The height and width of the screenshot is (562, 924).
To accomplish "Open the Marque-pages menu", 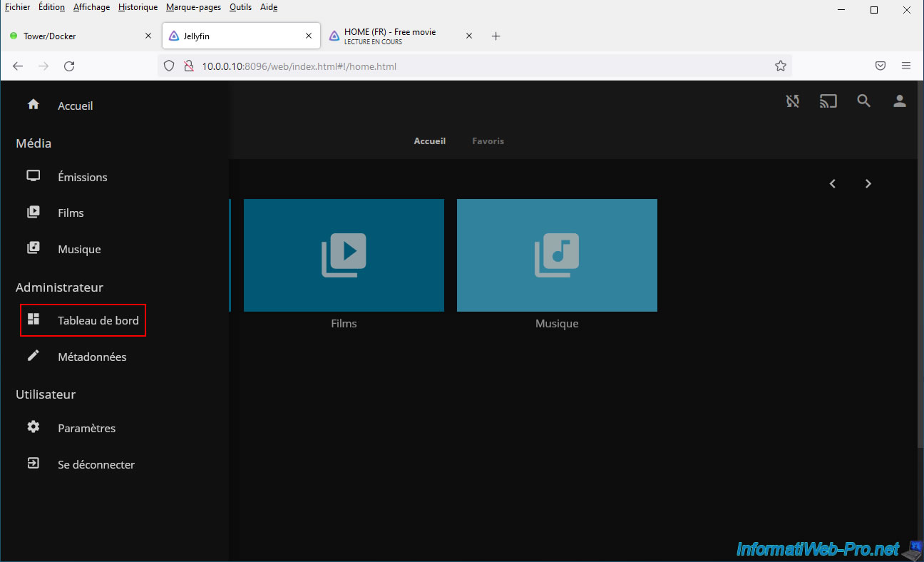I will point(193,7).
